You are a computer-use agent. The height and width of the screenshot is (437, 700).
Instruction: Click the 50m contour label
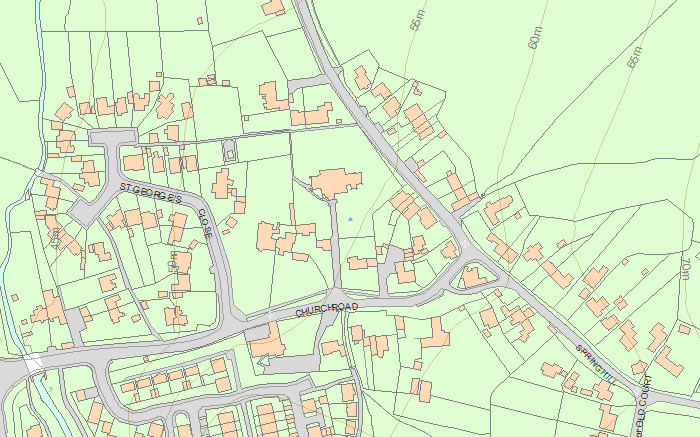[173, 262]
